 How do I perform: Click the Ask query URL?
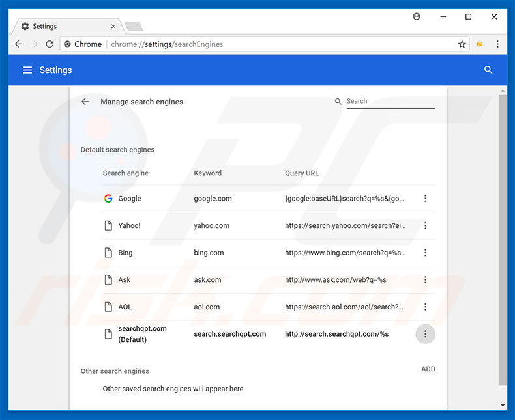(336, 279)
